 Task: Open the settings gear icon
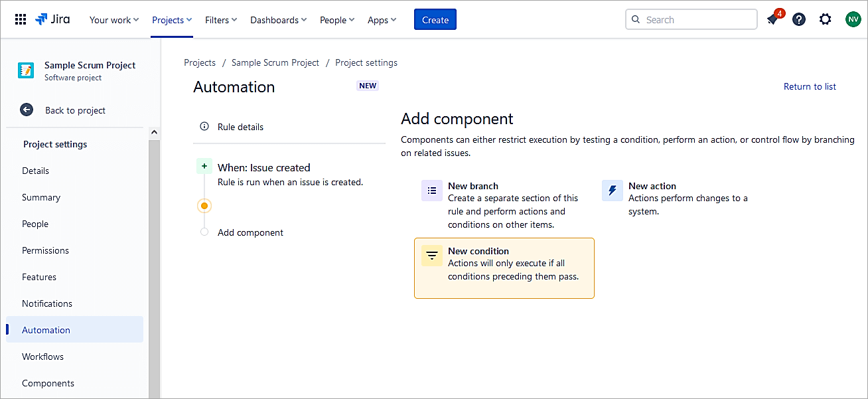pyautogui.click(x=825, y=19)
